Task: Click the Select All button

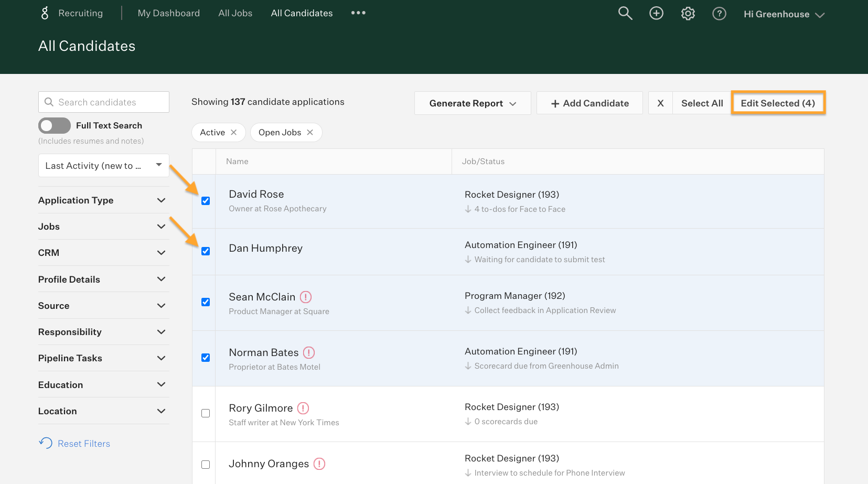Action: tap(702, 103)
